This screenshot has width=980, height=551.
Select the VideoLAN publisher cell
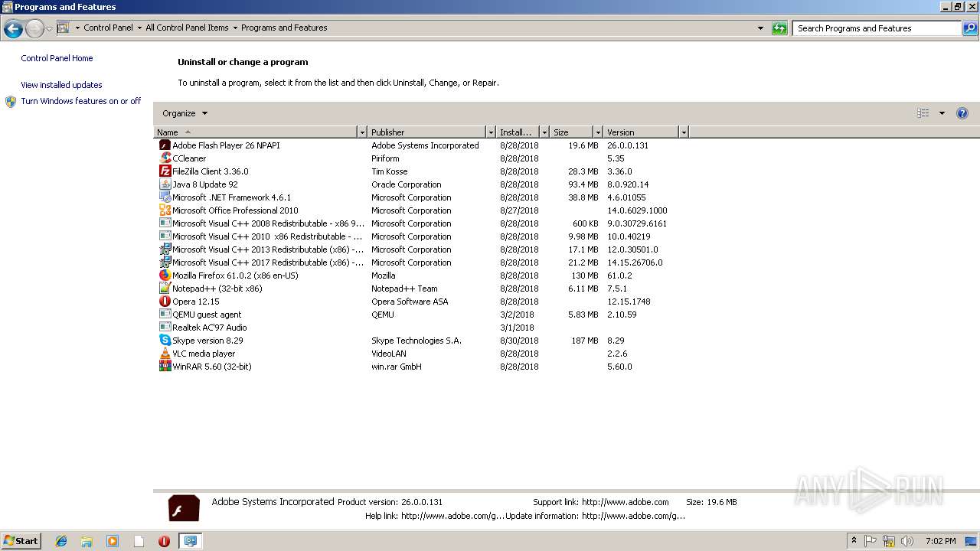coord(389,354)
